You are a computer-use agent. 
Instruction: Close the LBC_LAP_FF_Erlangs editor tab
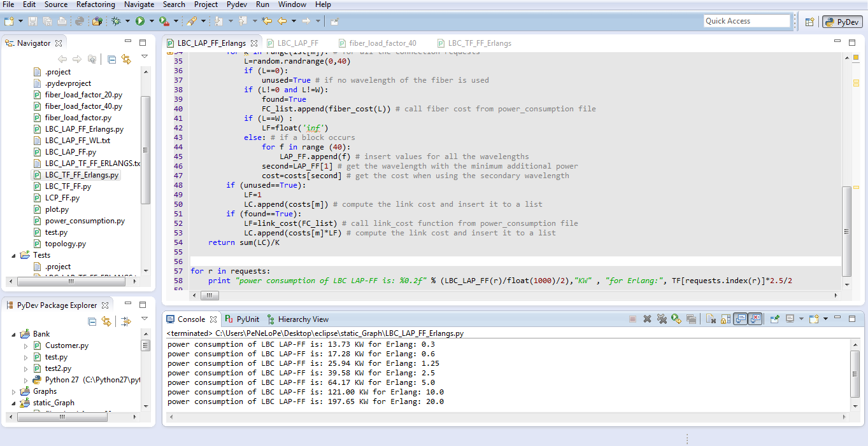pyautogui.click(x=253, y=43)
